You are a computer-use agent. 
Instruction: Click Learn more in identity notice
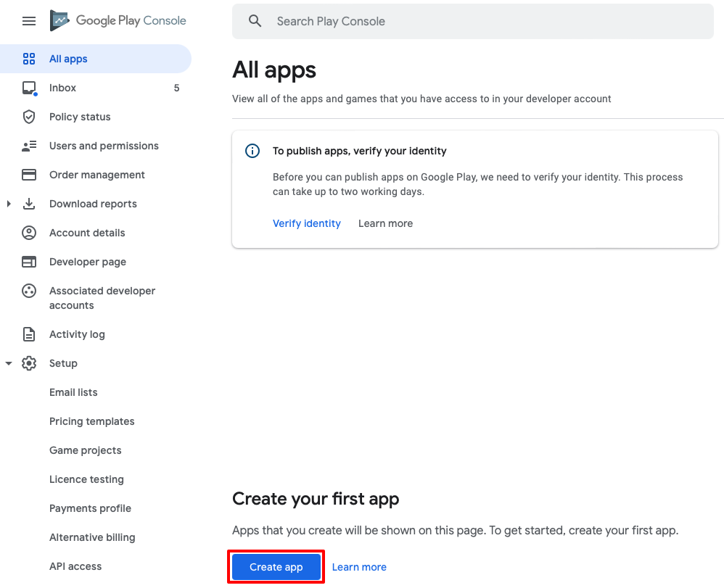click(x=385, y=223)
